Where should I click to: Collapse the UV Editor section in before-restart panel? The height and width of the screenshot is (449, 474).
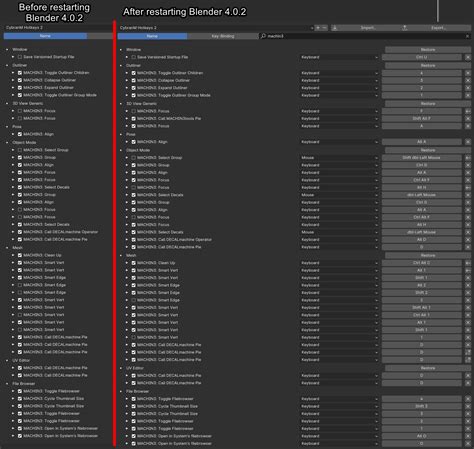pos(7,360)
